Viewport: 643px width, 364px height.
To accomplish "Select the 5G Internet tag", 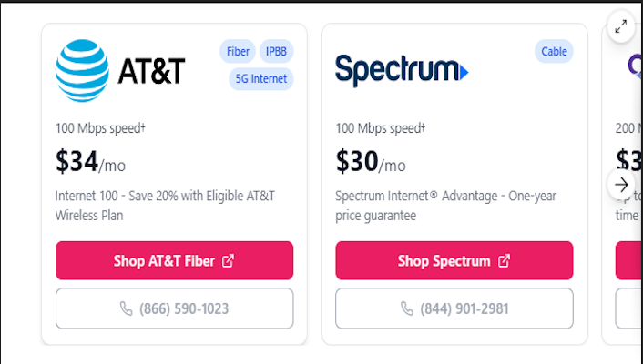I will click(260, 78).
